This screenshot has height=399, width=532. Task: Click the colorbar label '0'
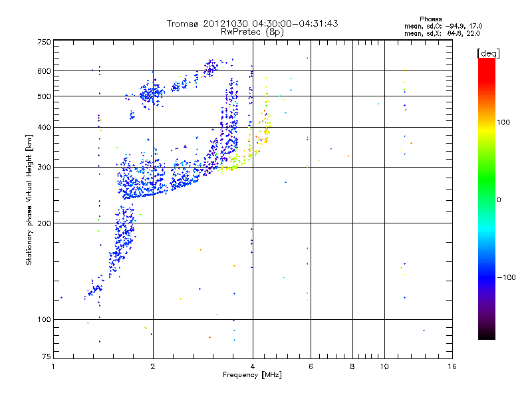(499, 200)
